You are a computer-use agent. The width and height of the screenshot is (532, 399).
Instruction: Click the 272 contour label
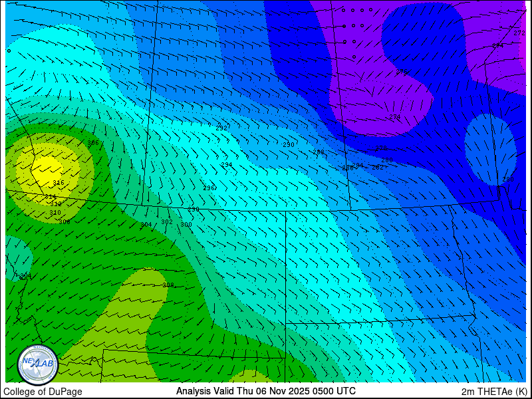coord(519,33)
